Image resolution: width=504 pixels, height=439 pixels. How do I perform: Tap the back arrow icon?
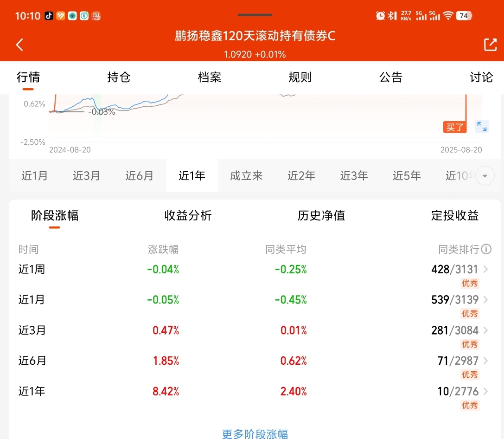tap(19, 45)
